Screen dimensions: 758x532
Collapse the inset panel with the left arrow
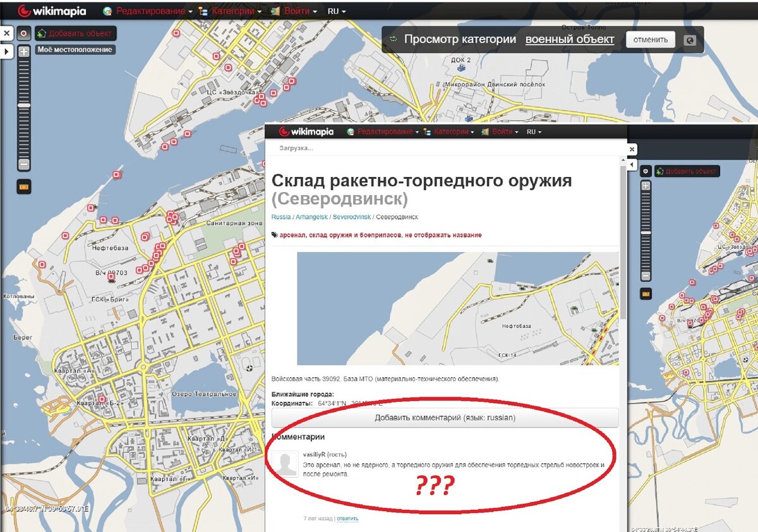632,164
